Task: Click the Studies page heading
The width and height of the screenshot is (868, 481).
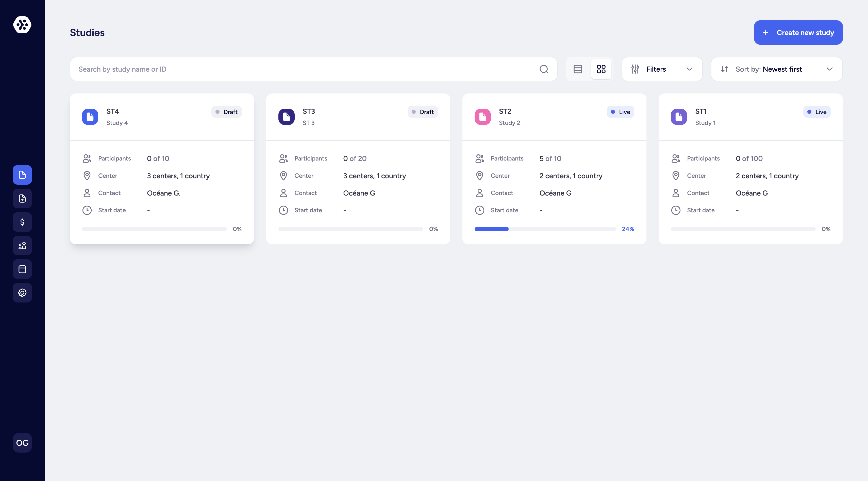Action: point(87,32)
